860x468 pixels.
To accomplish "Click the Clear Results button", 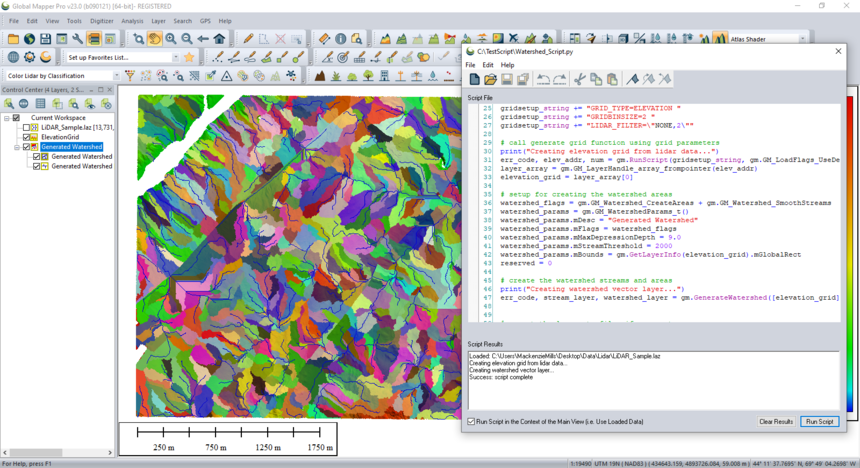I will (x=776, y=422).
